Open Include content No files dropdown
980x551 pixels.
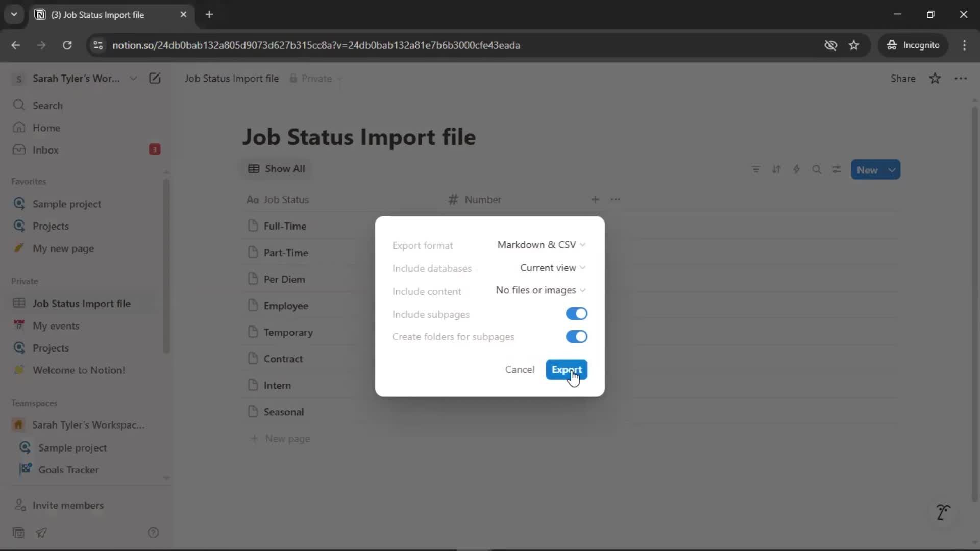(541, 290)
